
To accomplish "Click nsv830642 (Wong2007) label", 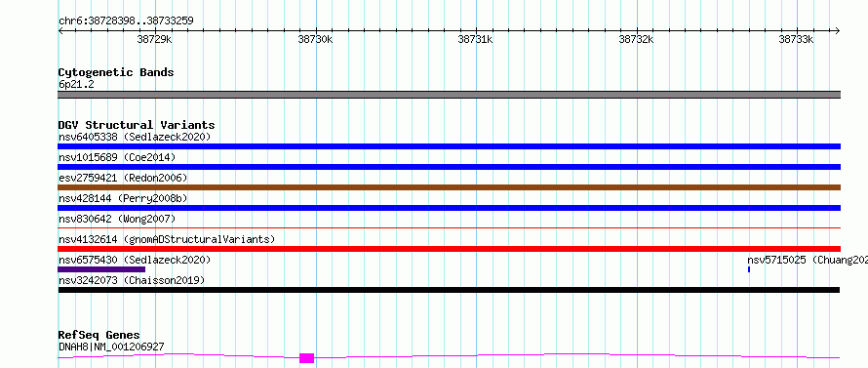I will (x=117, y=219).
